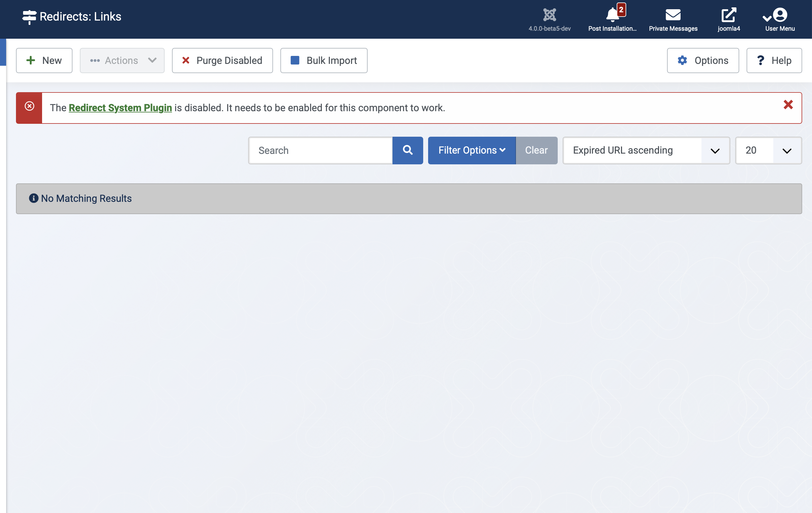Open the Expired URL ascending sort dropdown
Image resolution: width=812 pixels, height=513 pixels.
coord(646,151)
